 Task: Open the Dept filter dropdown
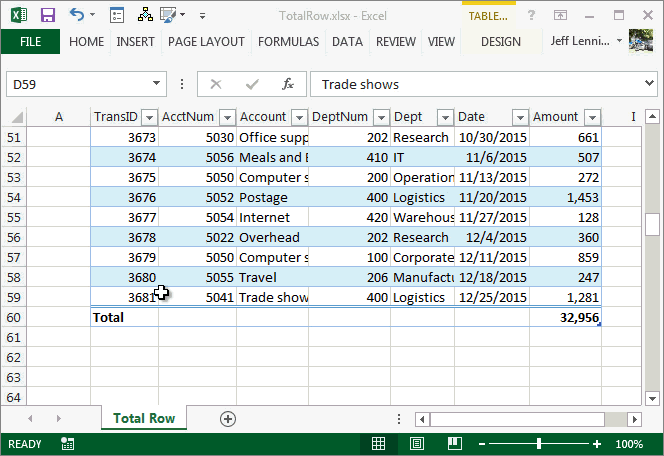(445, 117)
